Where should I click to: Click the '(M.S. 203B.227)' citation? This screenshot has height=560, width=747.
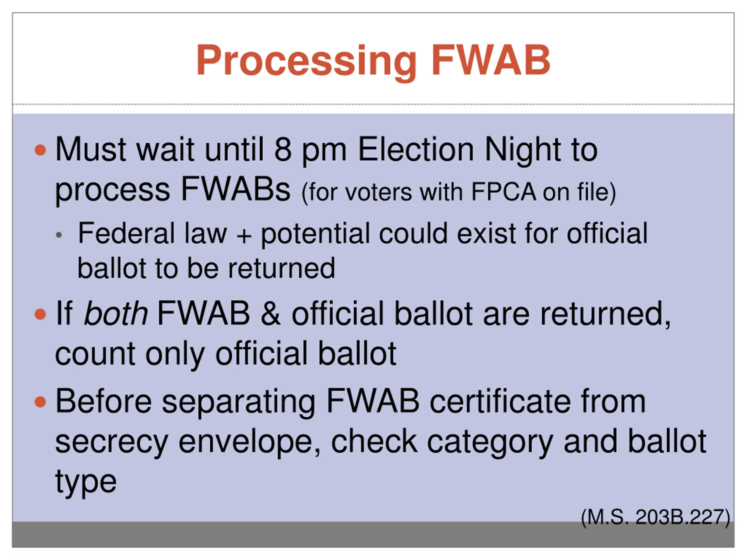[655, 517]
